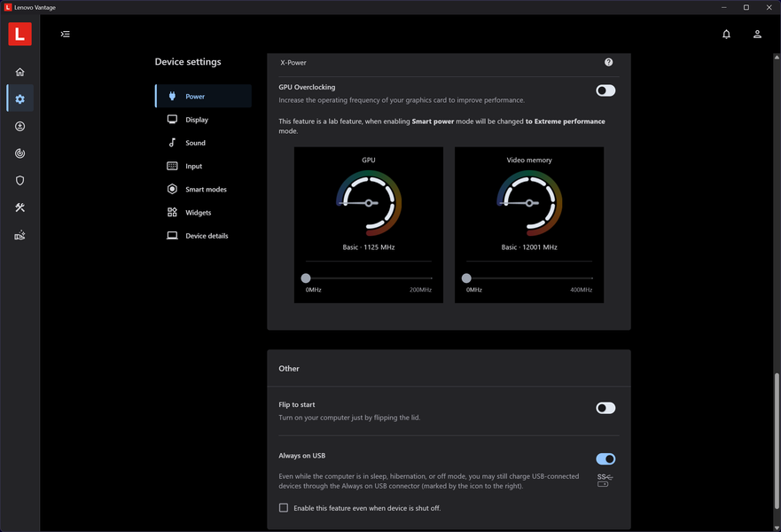Click the X-Power help question mark
This screenshot has width=781, height=532.
tap(608, 62)
